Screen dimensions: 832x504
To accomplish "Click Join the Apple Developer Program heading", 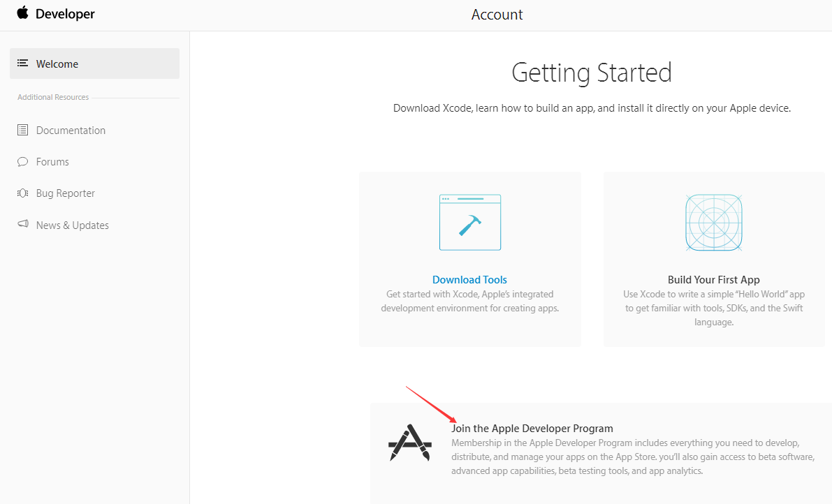I will tap(532, 429).
